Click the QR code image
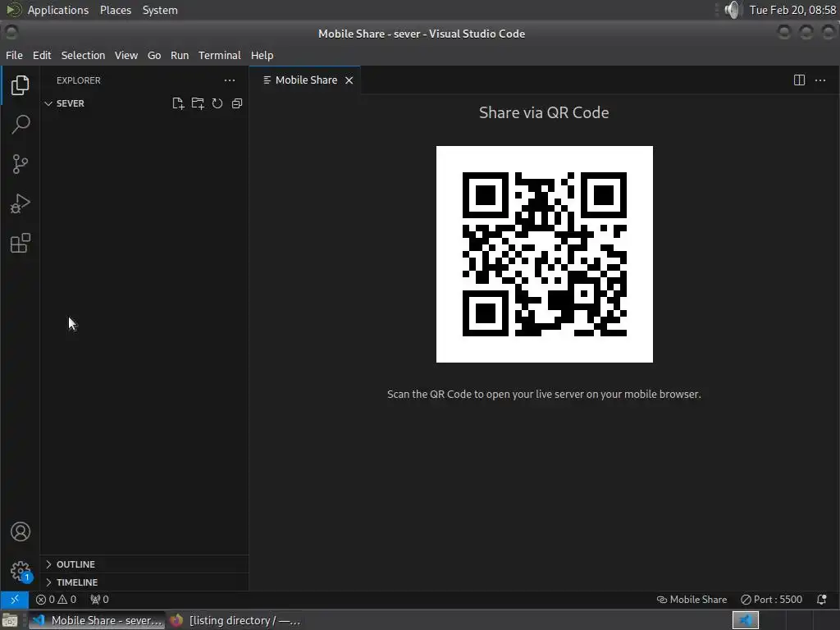The image size is (840, 630). (x=545, y=254)
